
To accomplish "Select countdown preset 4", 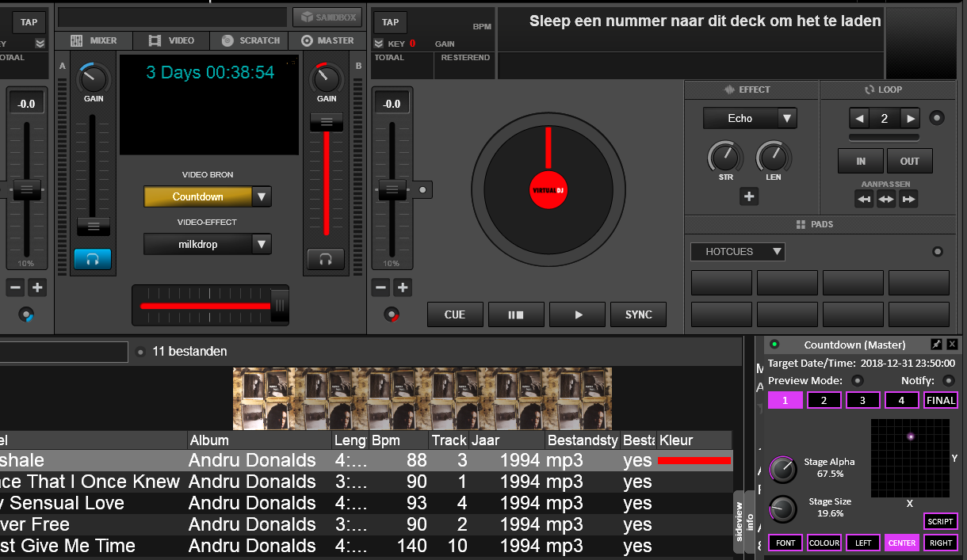I will tap(902, 400).
